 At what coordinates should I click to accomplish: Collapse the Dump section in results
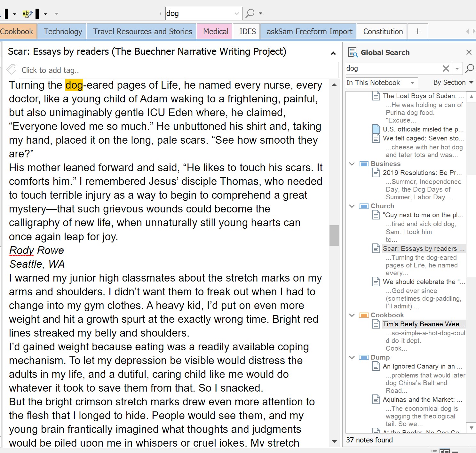click(x=352, y=357)
